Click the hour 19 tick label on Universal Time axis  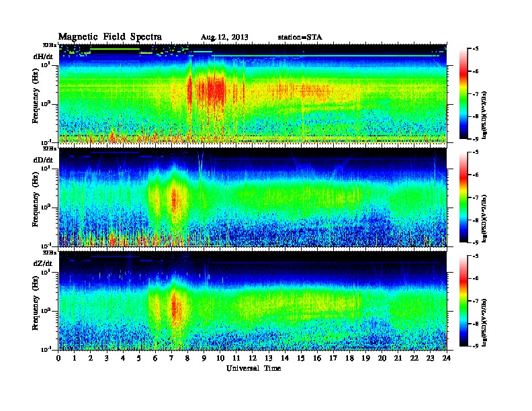point(365,358)
